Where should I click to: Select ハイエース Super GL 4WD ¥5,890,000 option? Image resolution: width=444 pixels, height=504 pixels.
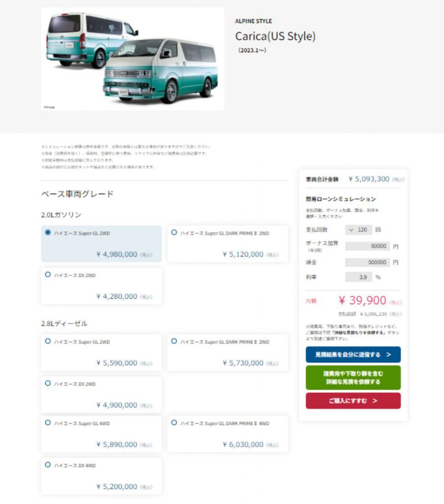point(101,434)
